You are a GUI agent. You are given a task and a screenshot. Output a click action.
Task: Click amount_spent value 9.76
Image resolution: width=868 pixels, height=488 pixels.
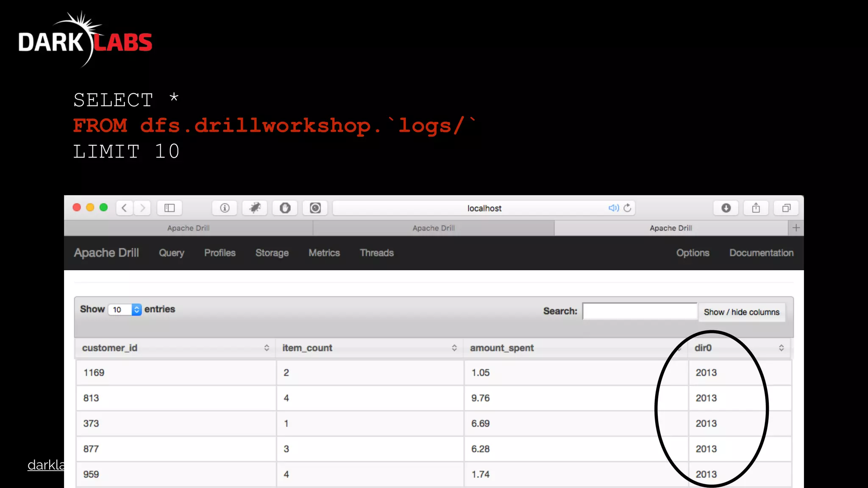[481, 398]
